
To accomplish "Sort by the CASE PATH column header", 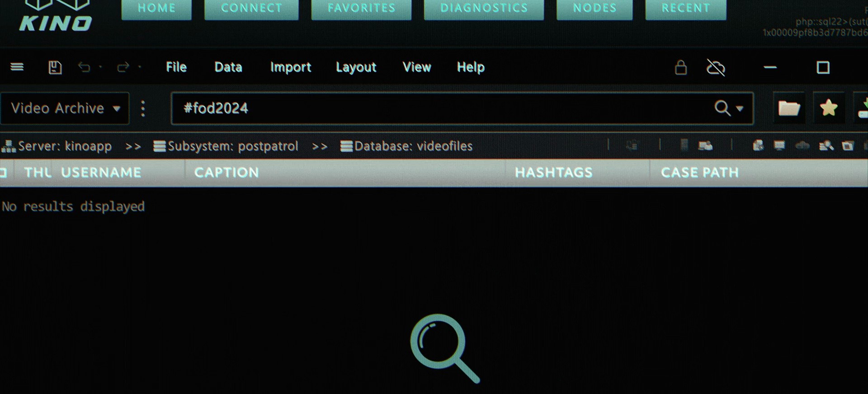I will 700,172.
